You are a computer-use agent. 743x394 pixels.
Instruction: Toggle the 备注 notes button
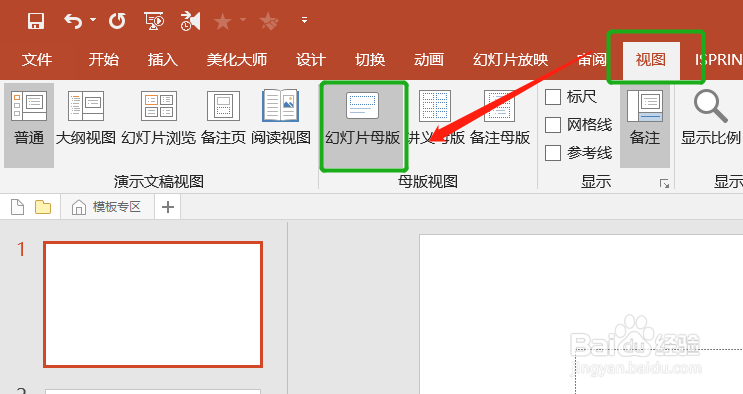pos(645,126)
